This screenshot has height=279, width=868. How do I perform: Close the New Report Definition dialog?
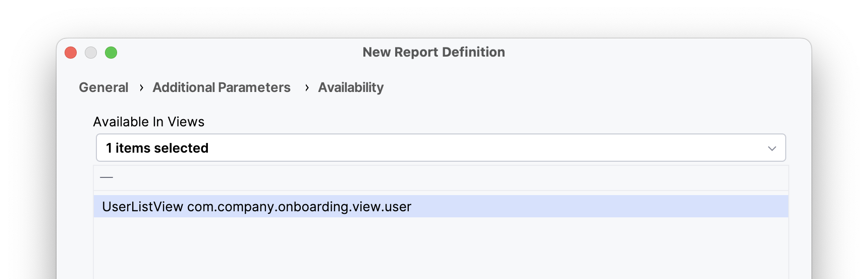pos(71,53)
